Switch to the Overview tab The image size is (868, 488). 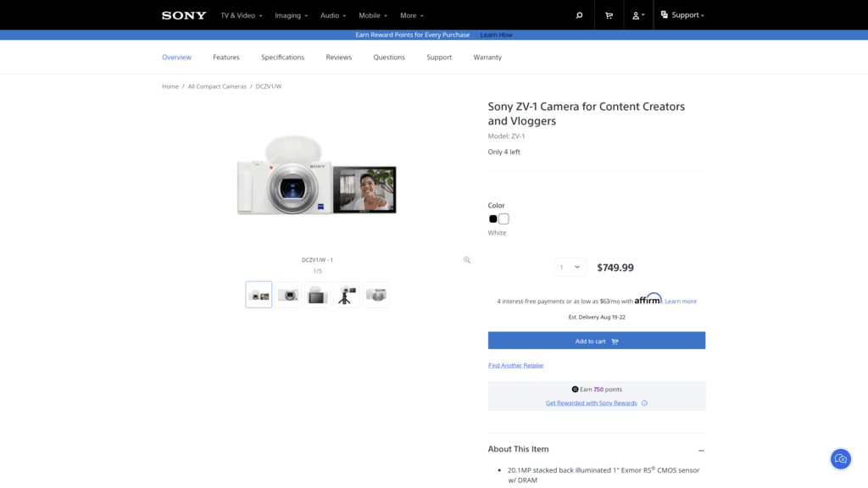tap(176, 57)
